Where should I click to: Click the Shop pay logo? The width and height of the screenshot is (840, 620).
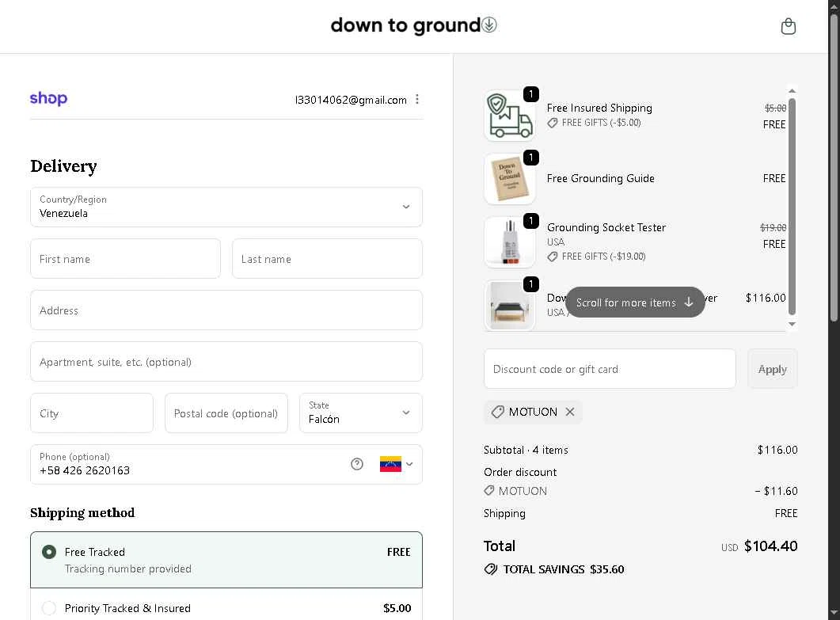click(x=49, y=99)
